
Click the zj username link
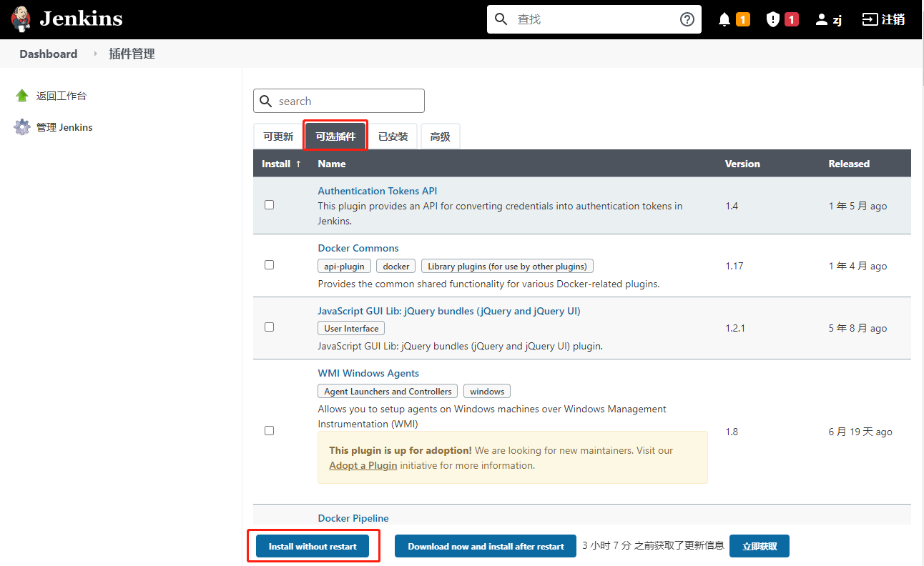tap(837, 20)
